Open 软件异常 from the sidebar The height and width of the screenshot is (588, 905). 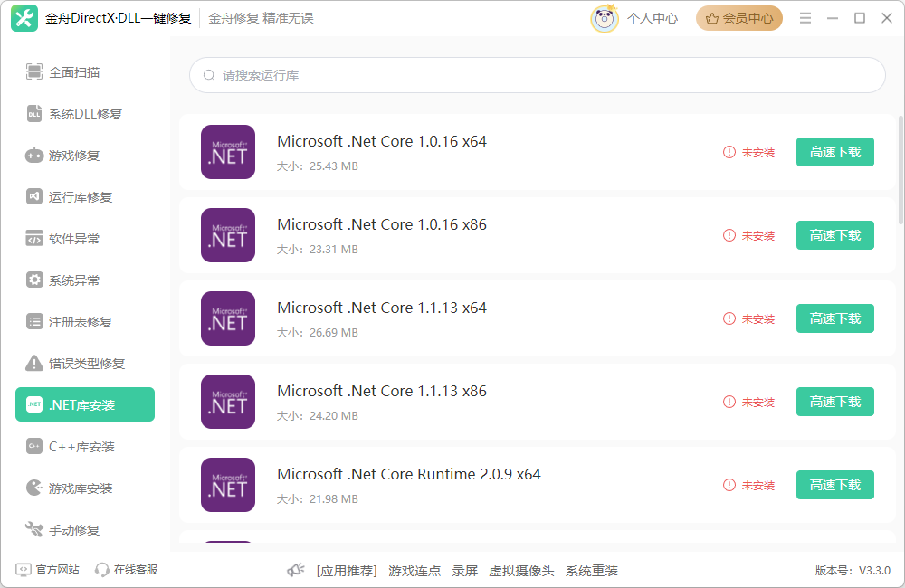tap(85, 238)
